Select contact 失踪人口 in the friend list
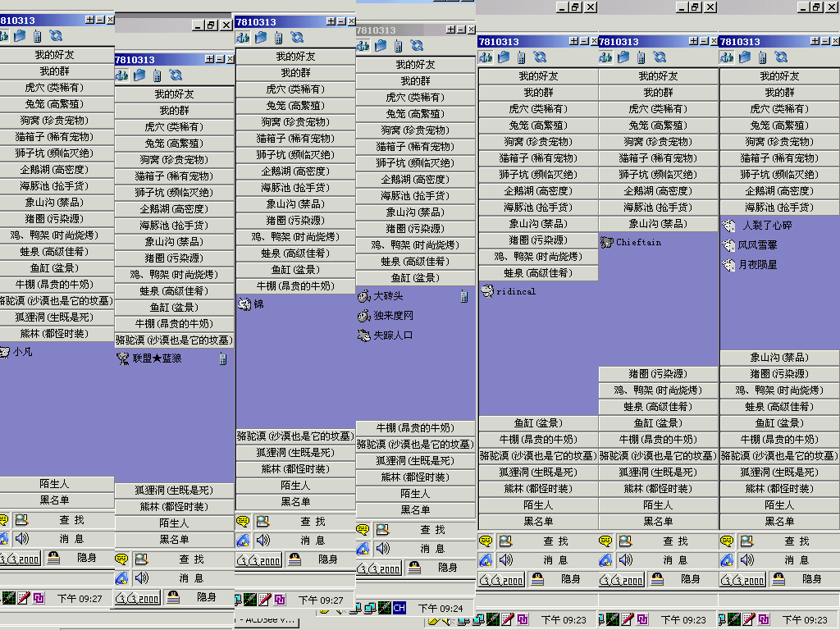This screenshot has width=840, height=630. pos(393,336)
